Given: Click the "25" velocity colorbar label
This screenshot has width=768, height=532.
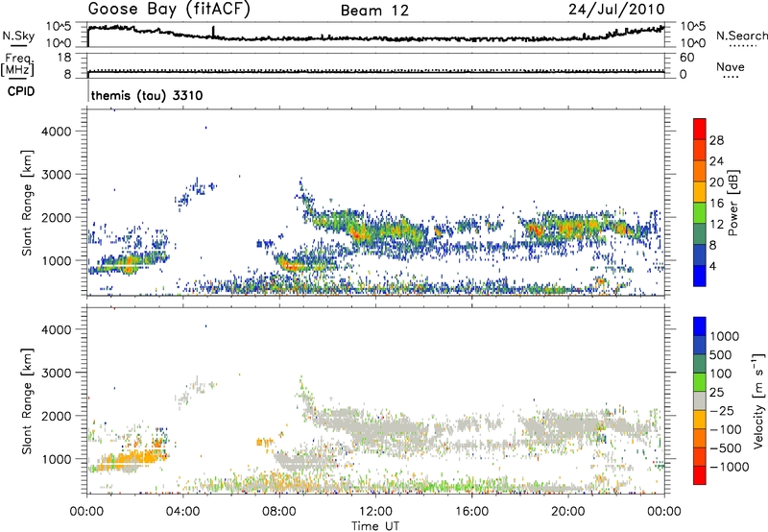Looking at the screenshot, I should tap(717, 393).
